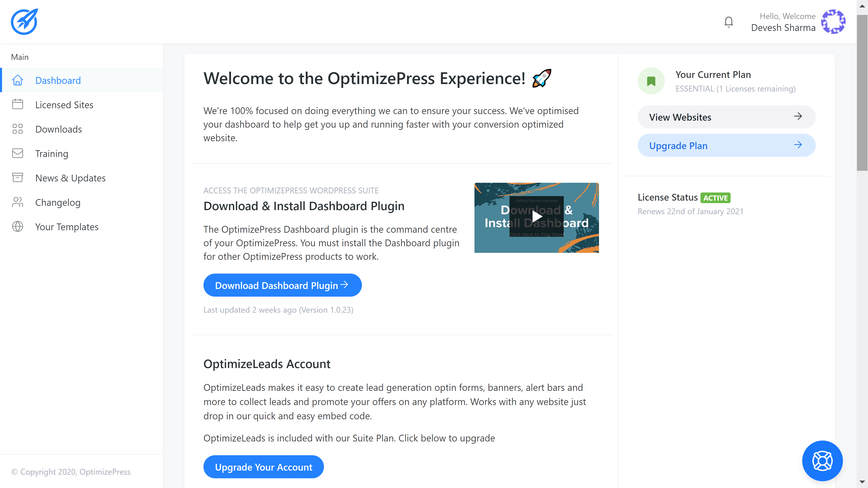Image resolution: width=868 pixels, height=488 pixels.
Task: Select Dashboard in the sidebar
Action: (82, 80)
